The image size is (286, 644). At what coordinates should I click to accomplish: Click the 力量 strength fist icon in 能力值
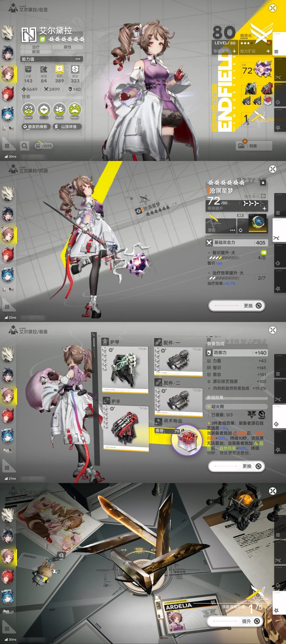click(x=28, y=69)
